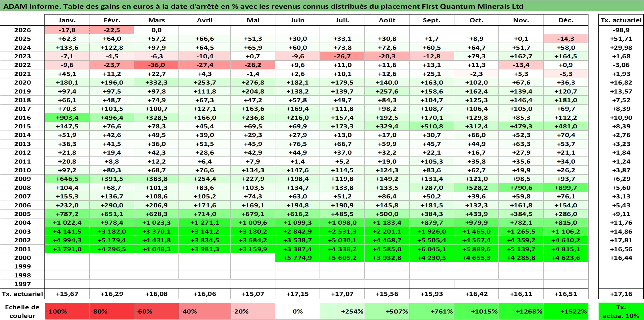Image resolution: width=644 pixels, height=320 pixels.
Task: Click the Tx. actua. 10% green box
Action: click(621, 311)
